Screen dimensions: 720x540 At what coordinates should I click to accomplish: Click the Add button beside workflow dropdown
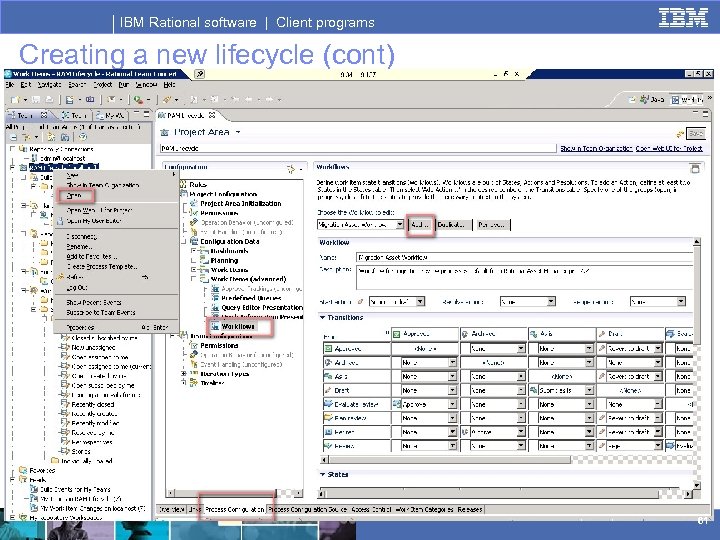[420, 224]
